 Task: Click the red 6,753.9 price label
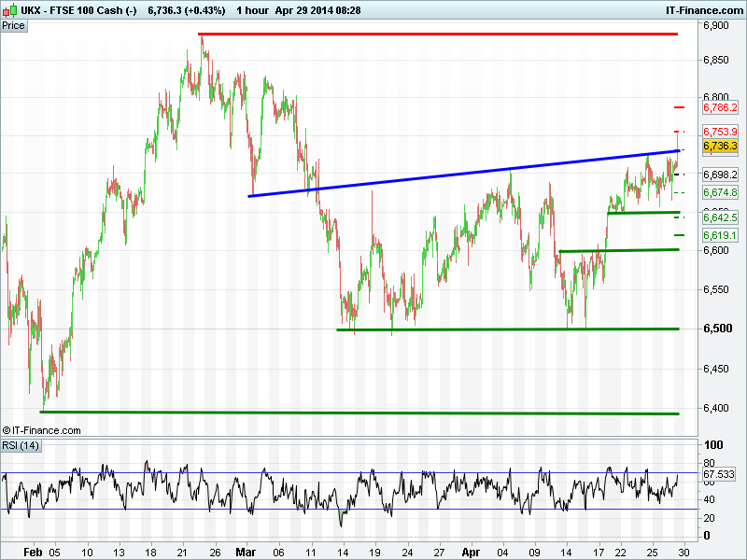pyautogui.click(x=720, y=132)
